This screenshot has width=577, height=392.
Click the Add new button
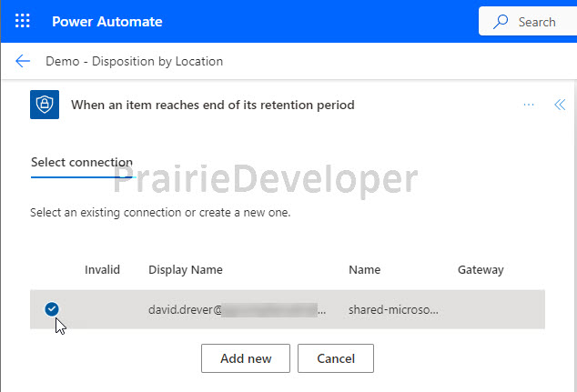[246, 358]
